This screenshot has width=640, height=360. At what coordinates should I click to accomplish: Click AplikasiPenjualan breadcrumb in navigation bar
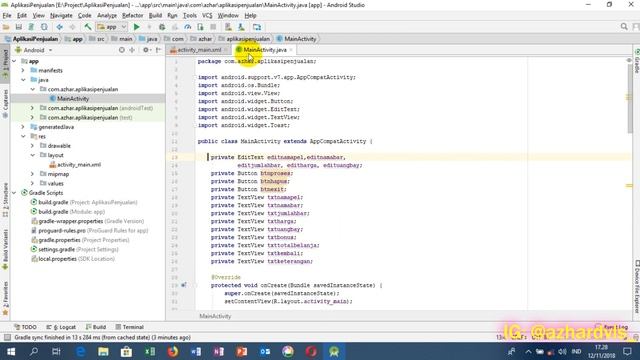click(x=32, y=39)
